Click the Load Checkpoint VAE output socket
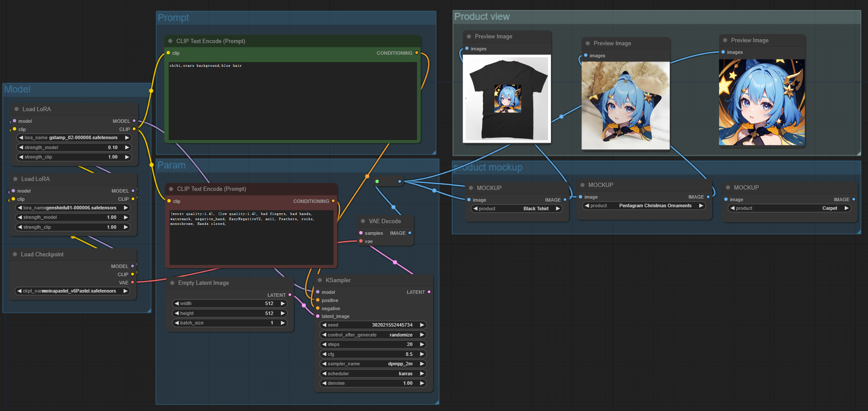 pos(133,283)
